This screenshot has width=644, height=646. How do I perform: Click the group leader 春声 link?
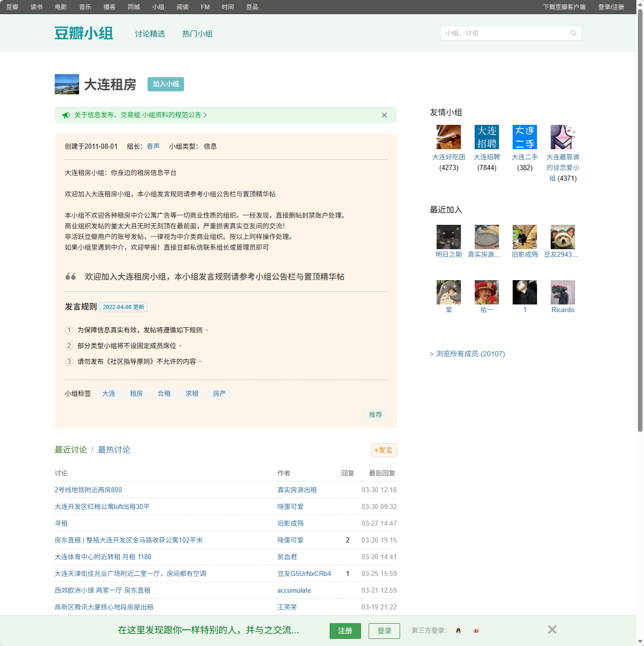pyautogui.click(x=153, y=146)
